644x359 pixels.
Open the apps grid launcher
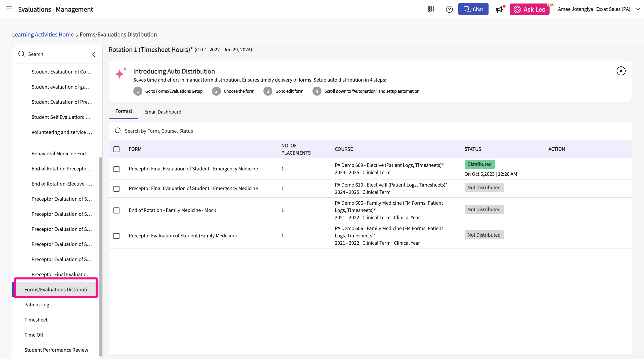[431, 9]
